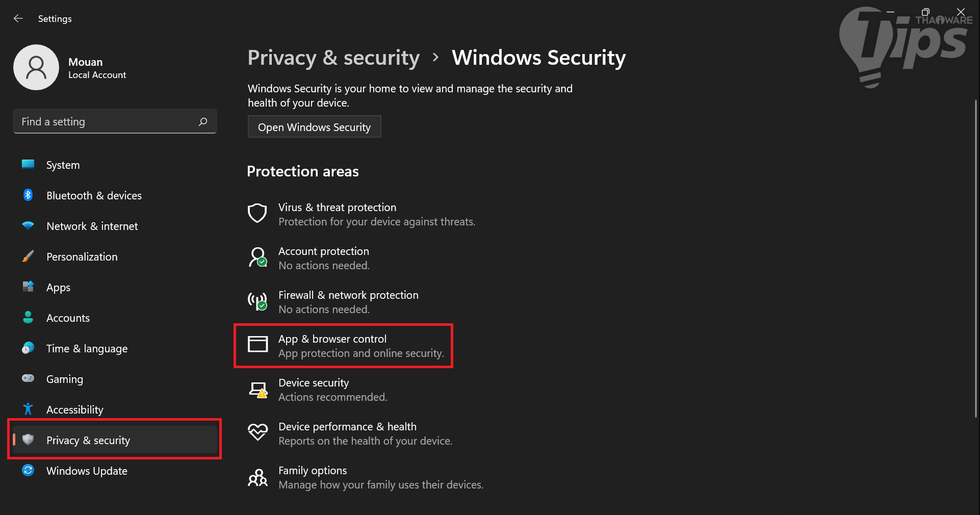
Task: Click the Mouan user profile avatar
Action: tap(36, 67)
